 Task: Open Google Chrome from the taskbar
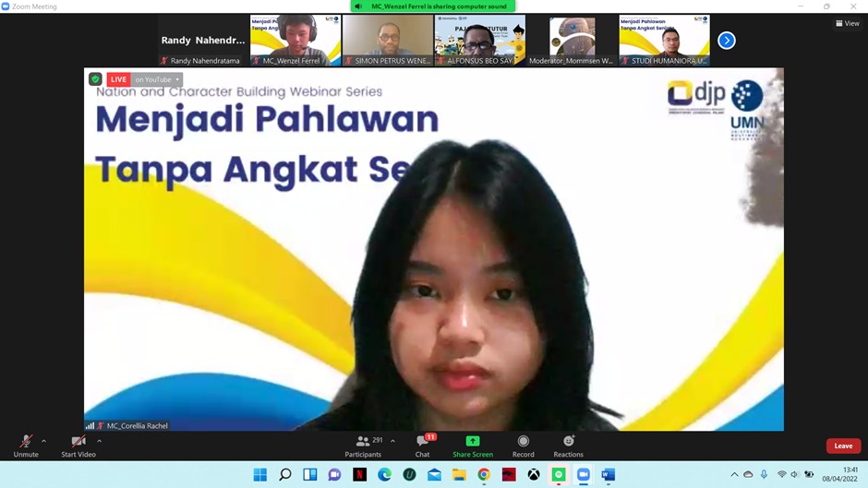[x=484, y=474]
